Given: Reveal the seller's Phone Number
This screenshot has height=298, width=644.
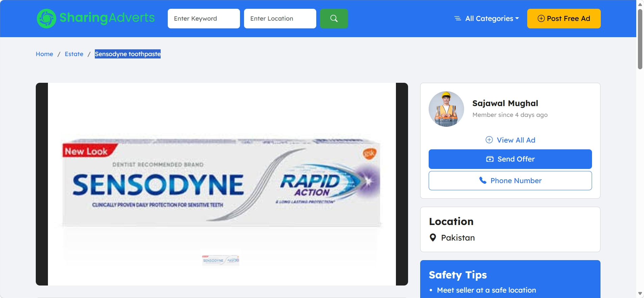Looking at the screenshot, I should point(510,181).
